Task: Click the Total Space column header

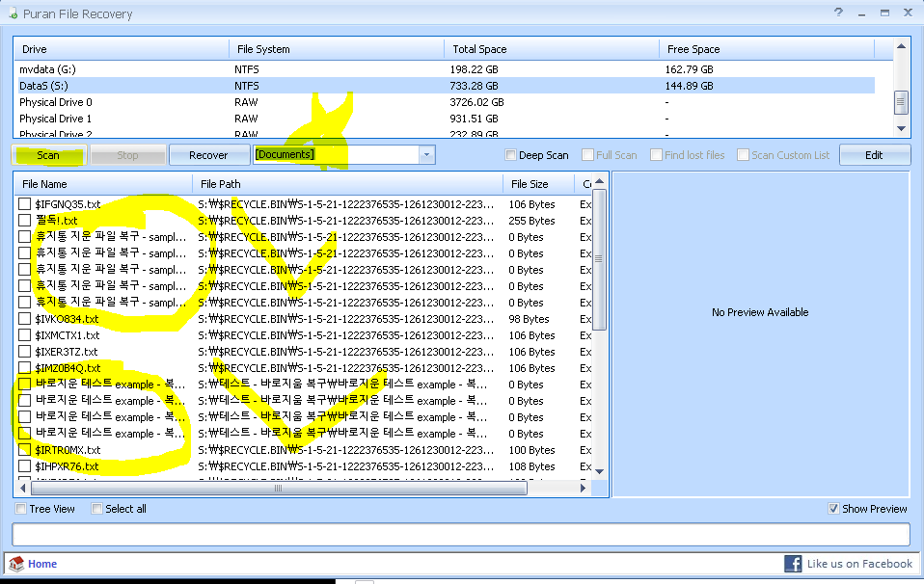Action: click(552, 49)
